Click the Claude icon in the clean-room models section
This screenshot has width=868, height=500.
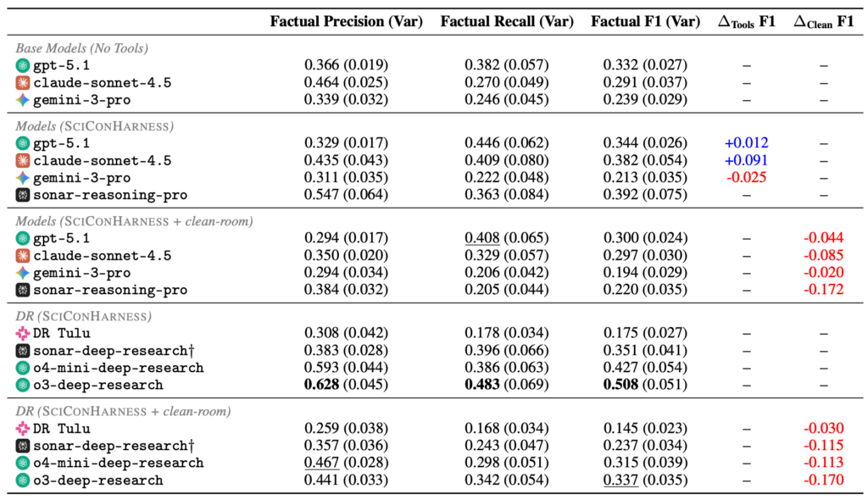point(23,255)
